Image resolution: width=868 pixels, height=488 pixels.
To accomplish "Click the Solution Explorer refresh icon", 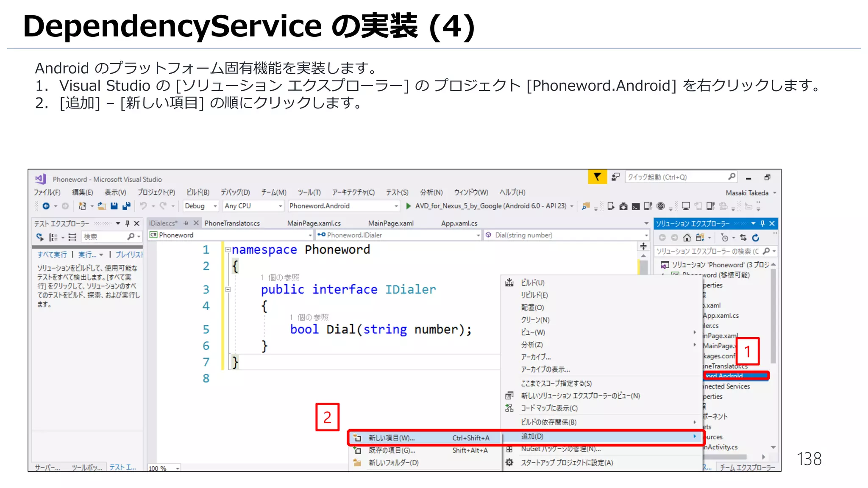I will (x=756, y=238).
